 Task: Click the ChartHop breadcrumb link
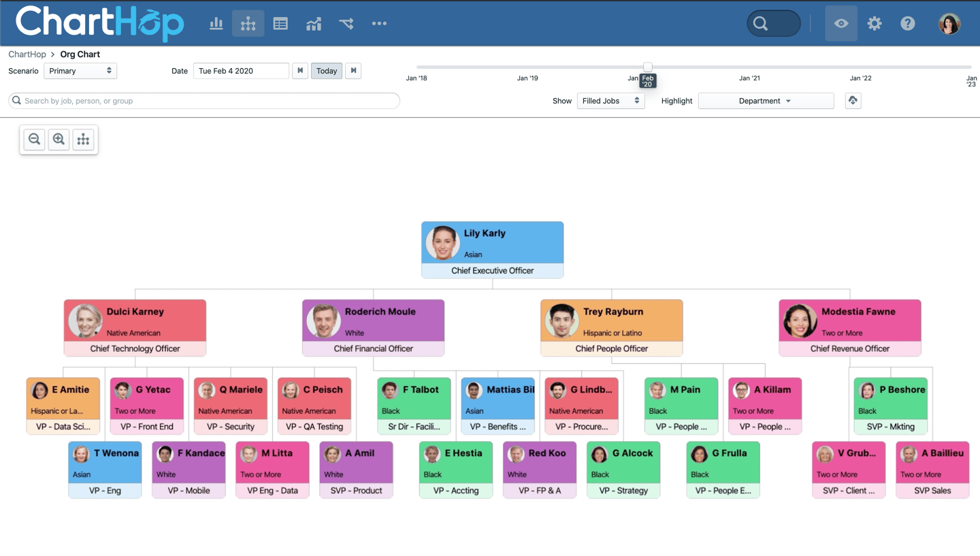tap(27, 54)
